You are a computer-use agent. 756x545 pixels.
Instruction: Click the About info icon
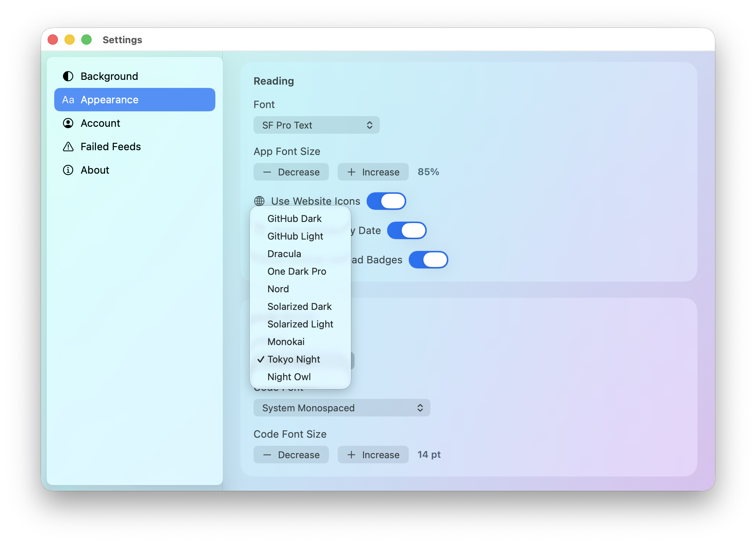(68, 170)
